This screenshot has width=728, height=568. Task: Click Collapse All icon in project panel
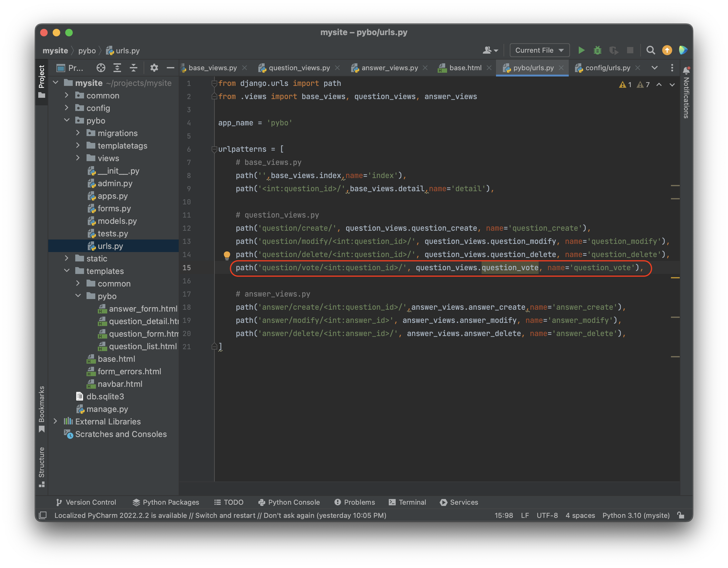pyautogui.click(x=133, y=68)
